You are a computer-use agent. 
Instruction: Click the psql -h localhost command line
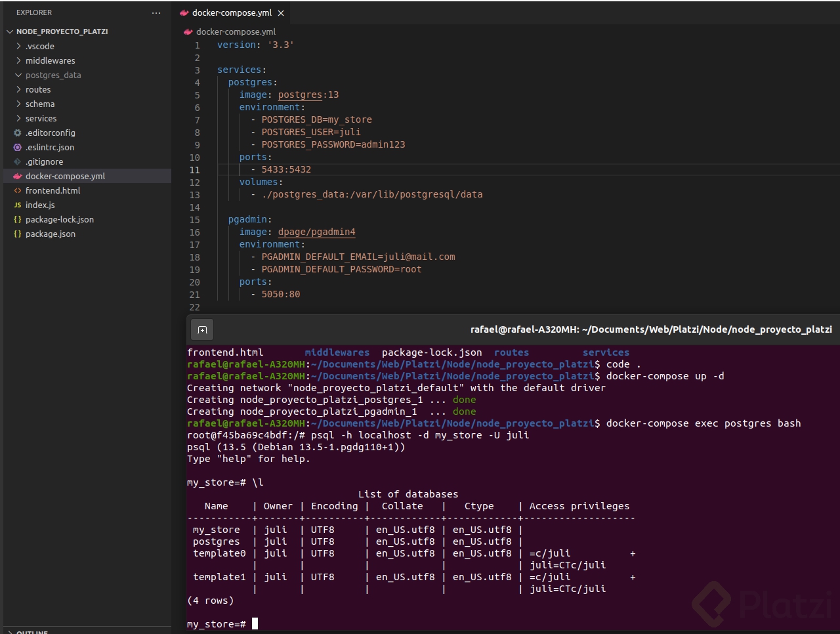[420, 435]
